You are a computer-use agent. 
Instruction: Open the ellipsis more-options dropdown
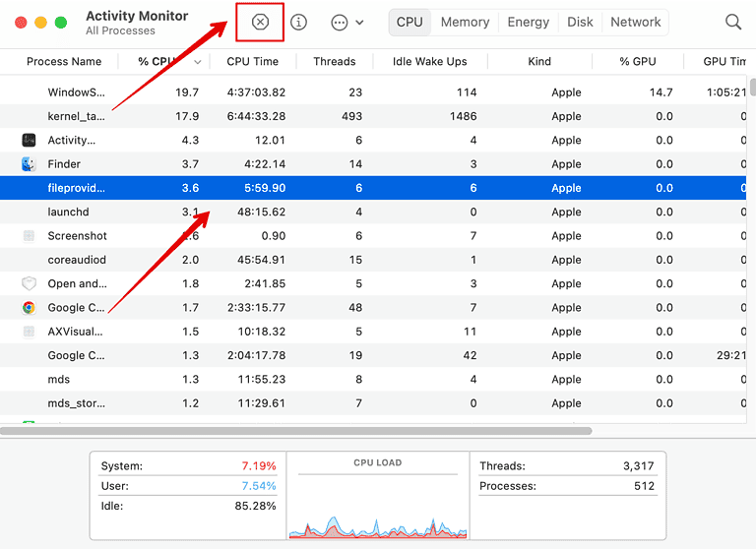pyautogui.click(x=346, y=22)
